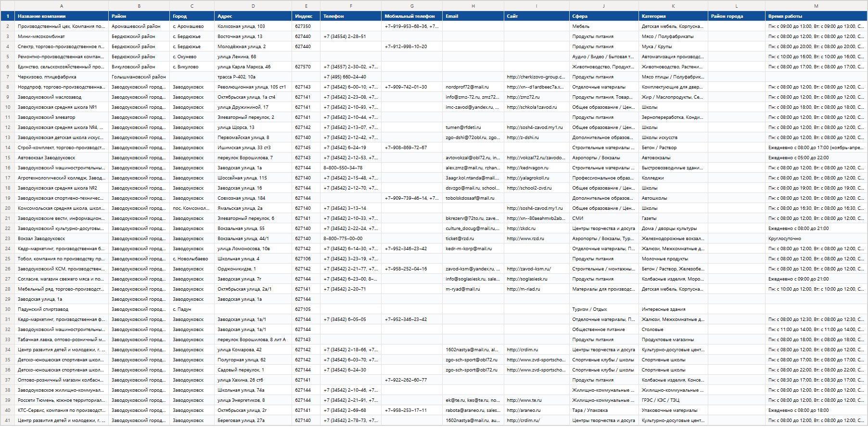Screen dimensions: 868x434
Task: Click the 'Аромашевский район' cell
Action: coord(139,26)
